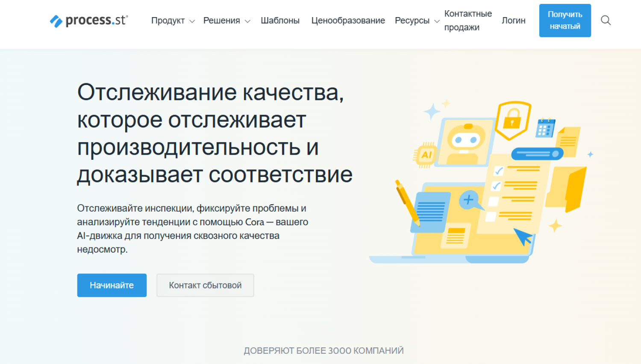This screenshot has width=641, height=364.
Task: Expand the Продукт dropdown menu
Action: [173, 21]
